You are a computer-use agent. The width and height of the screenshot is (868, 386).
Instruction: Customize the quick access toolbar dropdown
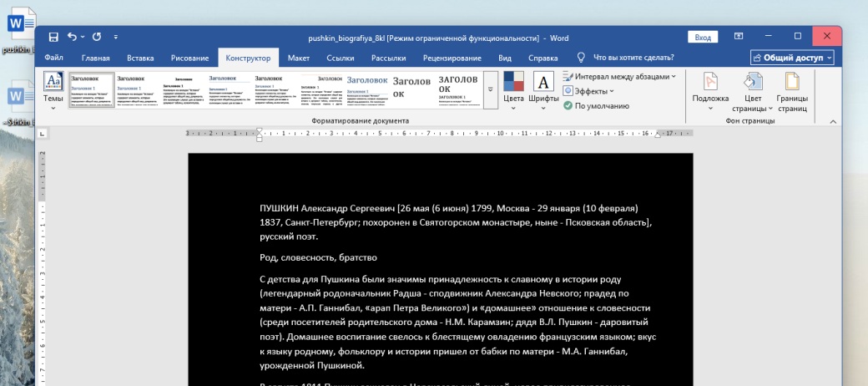116,37
